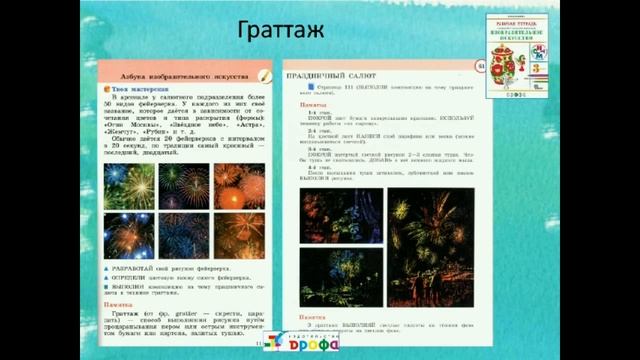Open the workbook cover thumbnail with the teapot

(x=517, y=56)
